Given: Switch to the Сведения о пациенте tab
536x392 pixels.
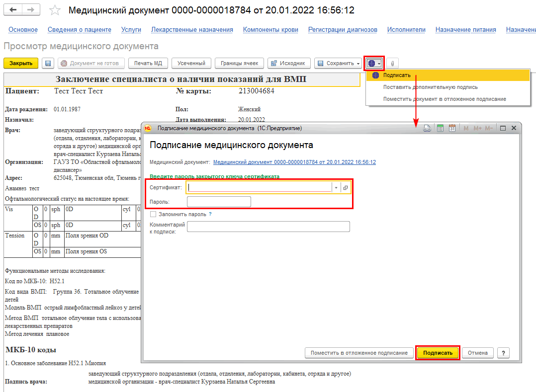Looking at the screenshot, I should coord(80,30).
